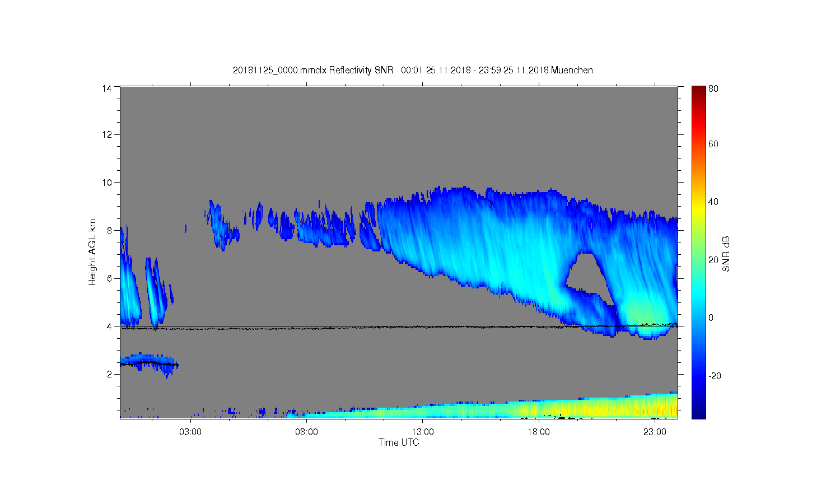
Task: Click the '40' colorbar tick label
Action: [713, 202]
